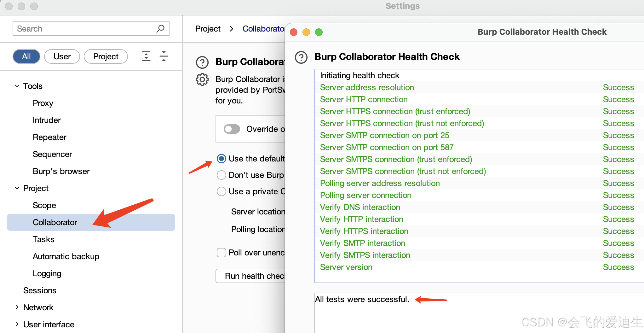Select Server SMTPS connection (trust enforced) row
This screenshot has height=333, width=644.
479,159
